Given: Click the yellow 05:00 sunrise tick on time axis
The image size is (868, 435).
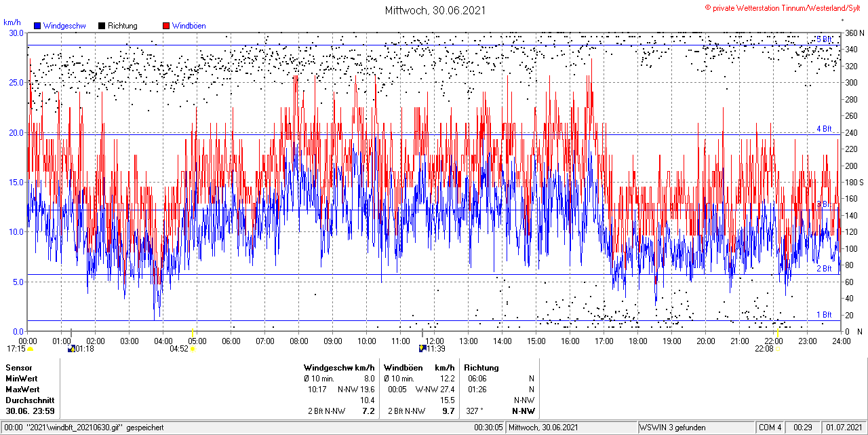Looking at the screenshot, I should (x=193, y=333).
